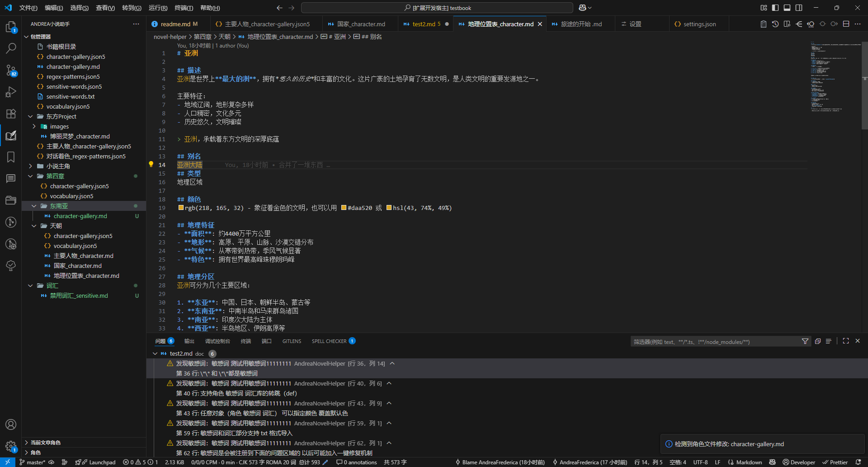The image size is (868, 467).
Task: Open Copilot chat icon in title bar
Action: (583, 8)
